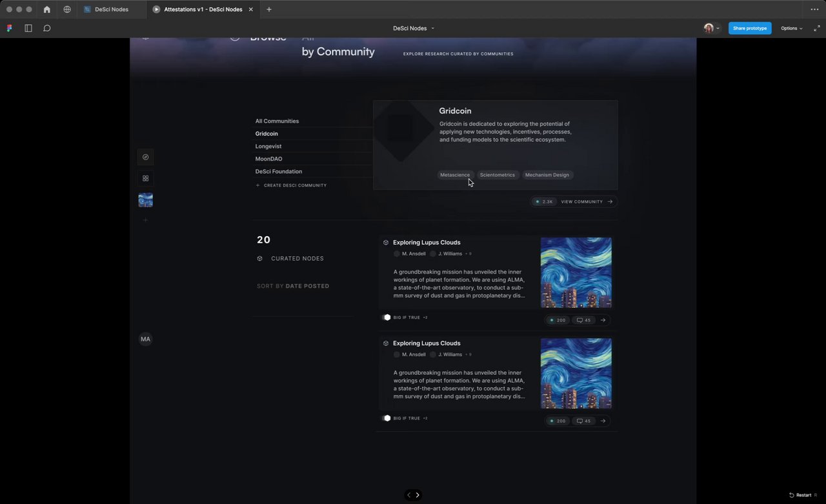Click the 'by Community' heading
The image size is (826, 504).
pyautogui.click(x=338, y=52)
